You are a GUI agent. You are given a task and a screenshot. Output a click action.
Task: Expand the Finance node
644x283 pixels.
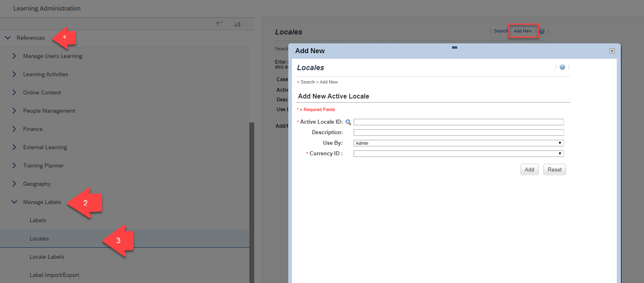tap(14, 129)
